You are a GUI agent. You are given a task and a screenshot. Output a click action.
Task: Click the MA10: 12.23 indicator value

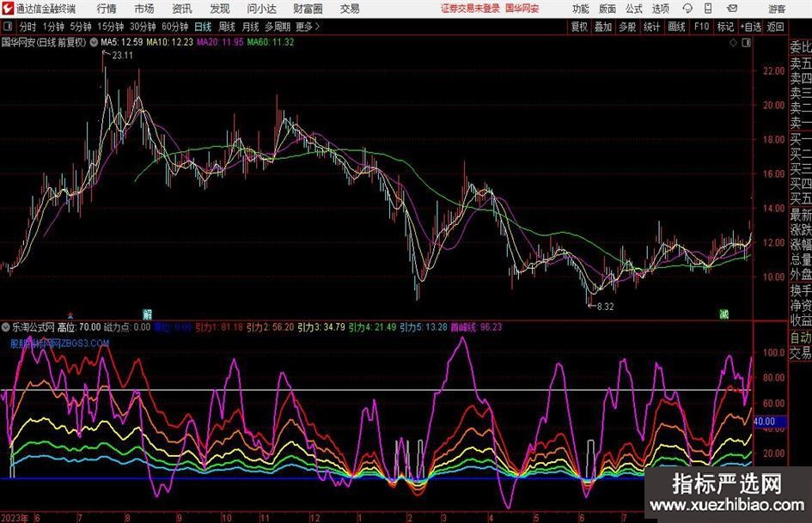[x=169, y=42]
